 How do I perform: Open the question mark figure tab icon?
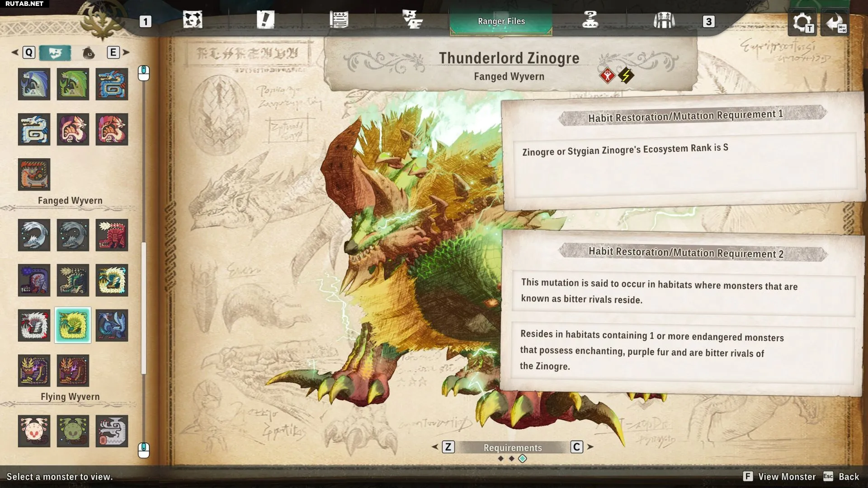[x=590, y=20]
